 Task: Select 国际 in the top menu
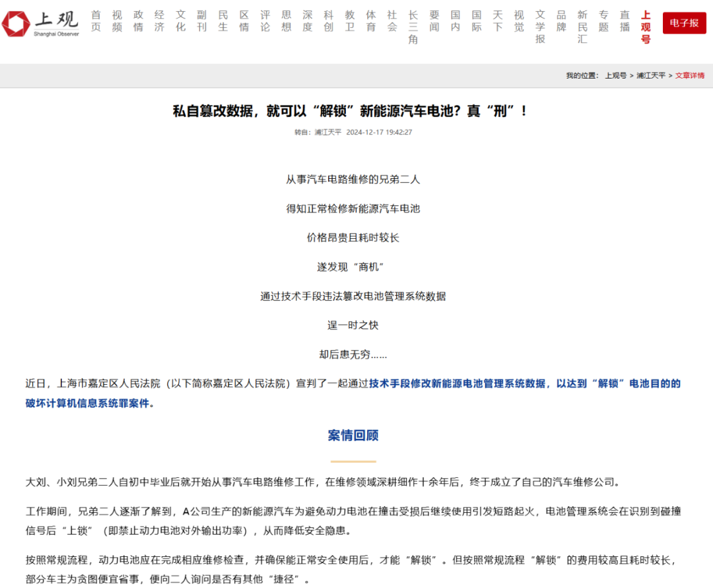click(477, 21)
